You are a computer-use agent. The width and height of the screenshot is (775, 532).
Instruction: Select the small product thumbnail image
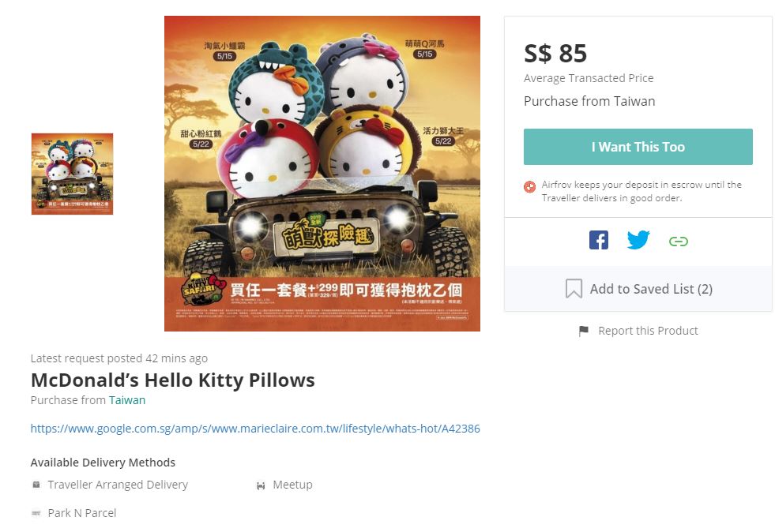[x=72, y=174]
